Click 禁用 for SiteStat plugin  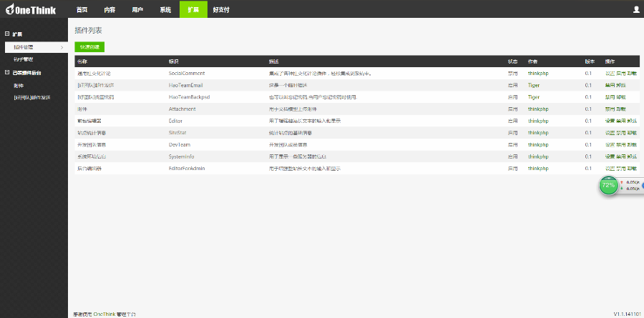620,133
